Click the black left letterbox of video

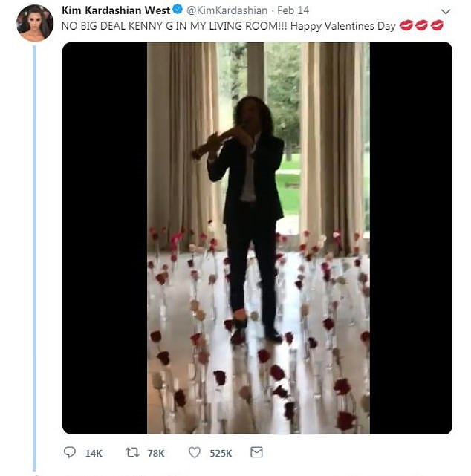[x=105, y=238]
